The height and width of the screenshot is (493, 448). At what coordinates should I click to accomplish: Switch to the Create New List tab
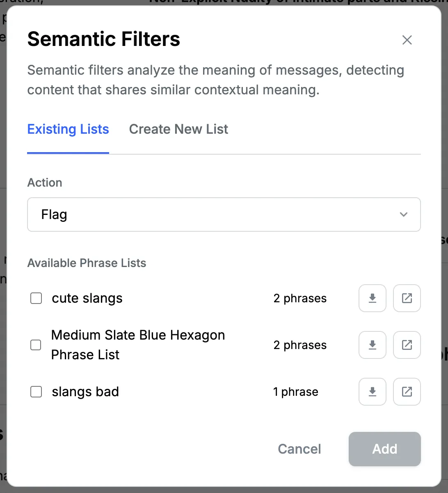(x=178, y=129)
